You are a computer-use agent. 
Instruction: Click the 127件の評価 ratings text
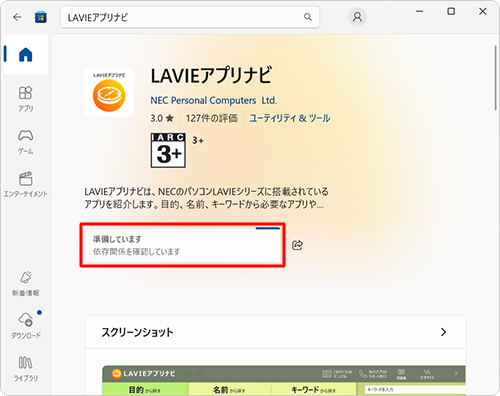click(212, 118)
